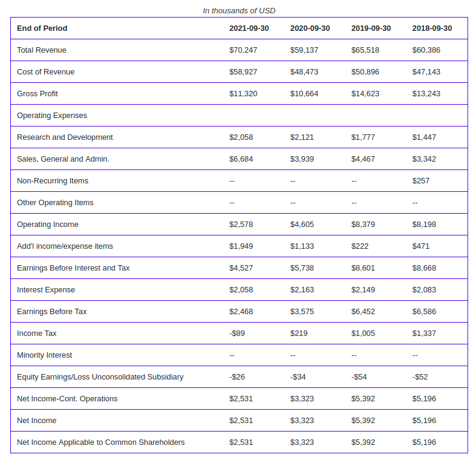Select Equity Earnings/Loss Unconsolidated Subsidiary label
Screen dimensions: 476x460
coord(100,377)
